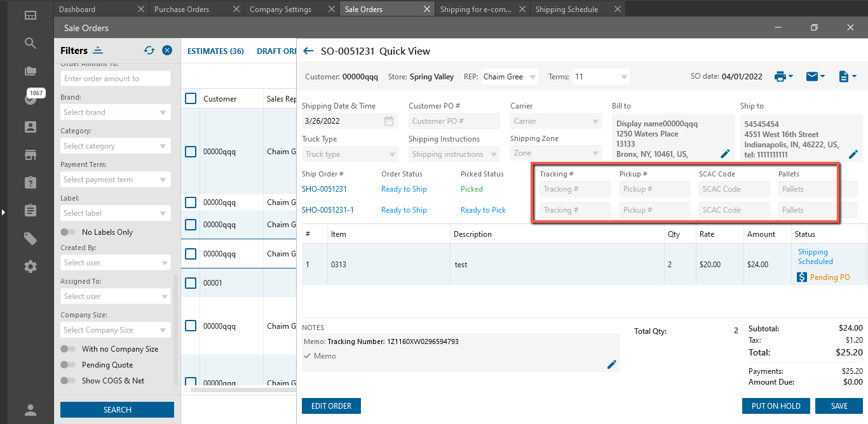The image size is (868, 424).
Task: Switch to Shipping for e-com tab
Action: [477, 10]
